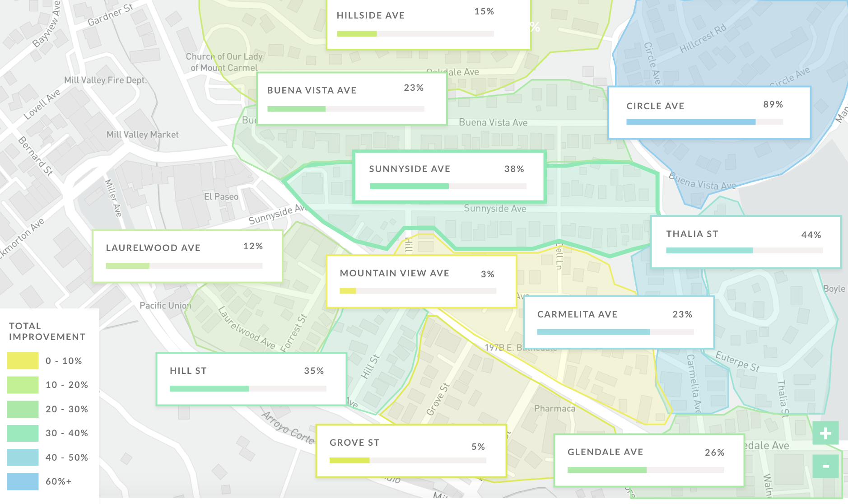Select the 20 - 30% legend color
Image resolution: width=848 pixels, height=504 pixels.
coord(23,409)
